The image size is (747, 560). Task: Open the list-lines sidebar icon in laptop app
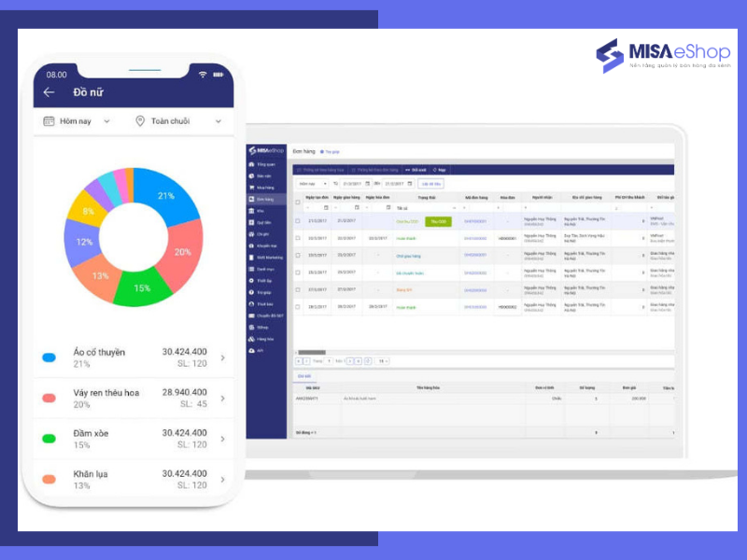tap(251, 269)
